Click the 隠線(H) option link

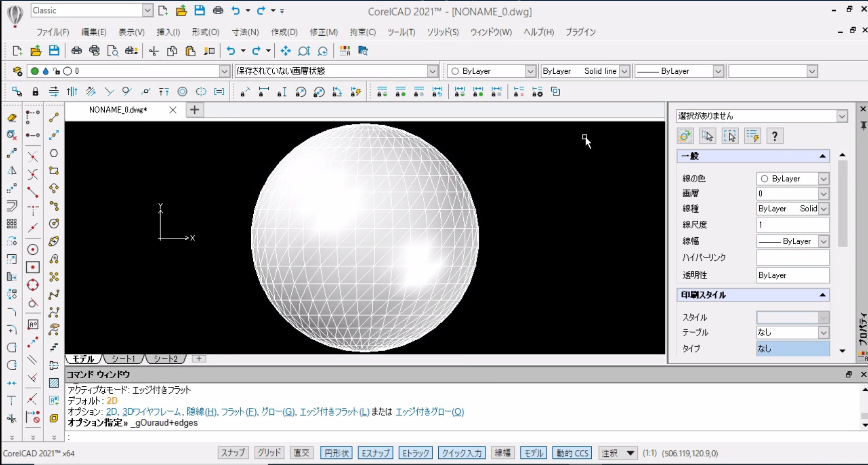(x=201, y=412)
